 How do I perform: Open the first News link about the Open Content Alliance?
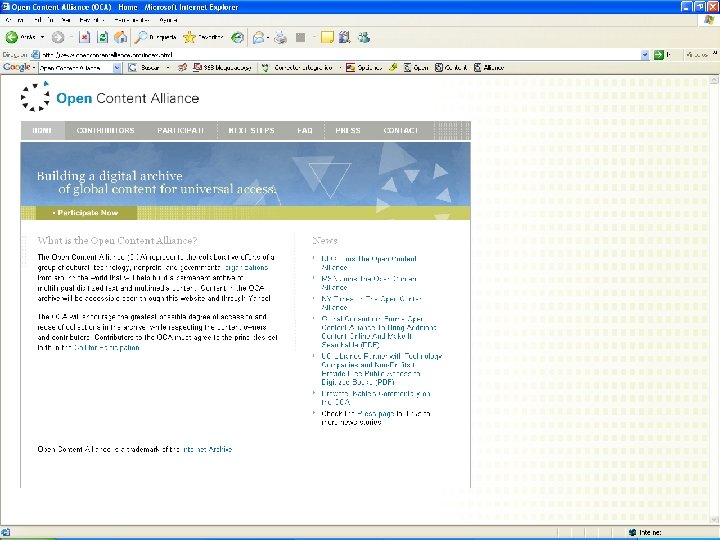(x=369, y=263)
